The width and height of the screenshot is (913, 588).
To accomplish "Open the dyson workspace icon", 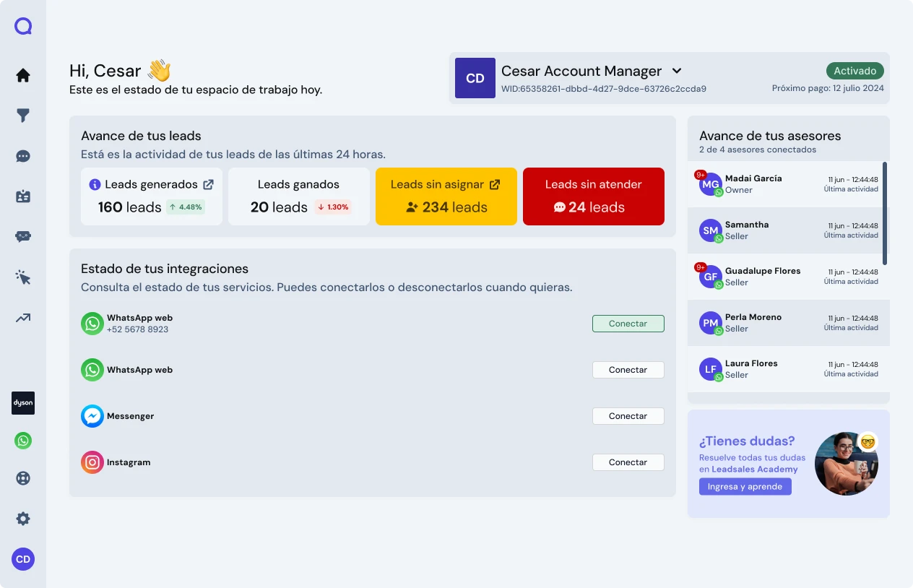I will point(22,403).
